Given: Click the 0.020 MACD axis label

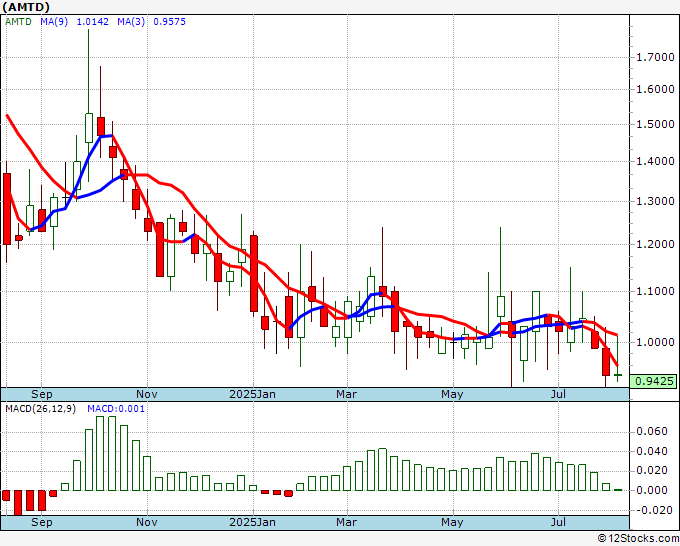Looking at the screenshot, I should [652, 471].
